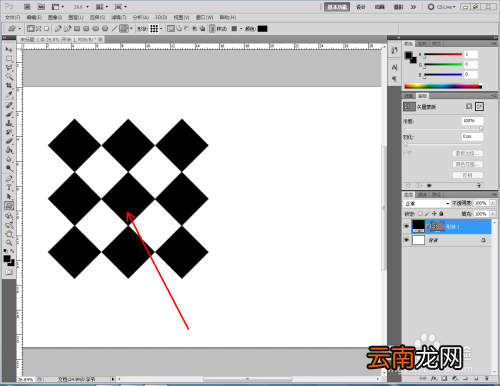Viewport: 500px width, 386px height.
Task: Click the add pixel mask button
Action: 469,106
